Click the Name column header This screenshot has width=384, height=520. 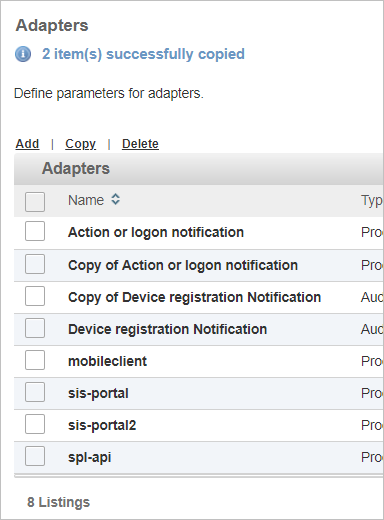[86, 200]
